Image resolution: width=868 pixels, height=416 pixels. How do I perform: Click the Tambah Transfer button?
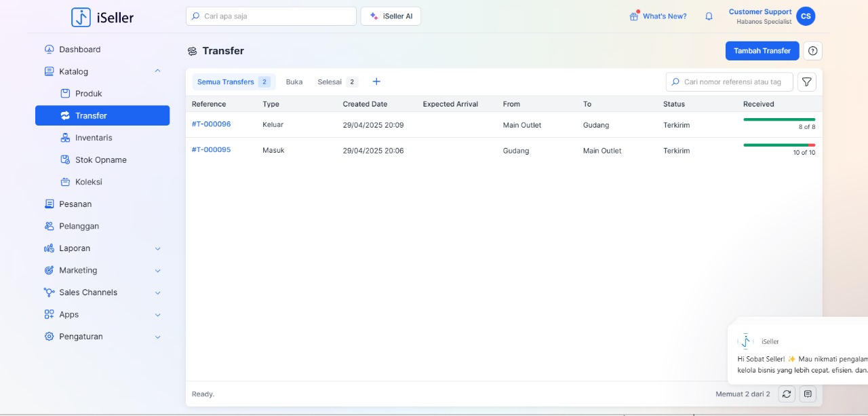tap(762, 51)
